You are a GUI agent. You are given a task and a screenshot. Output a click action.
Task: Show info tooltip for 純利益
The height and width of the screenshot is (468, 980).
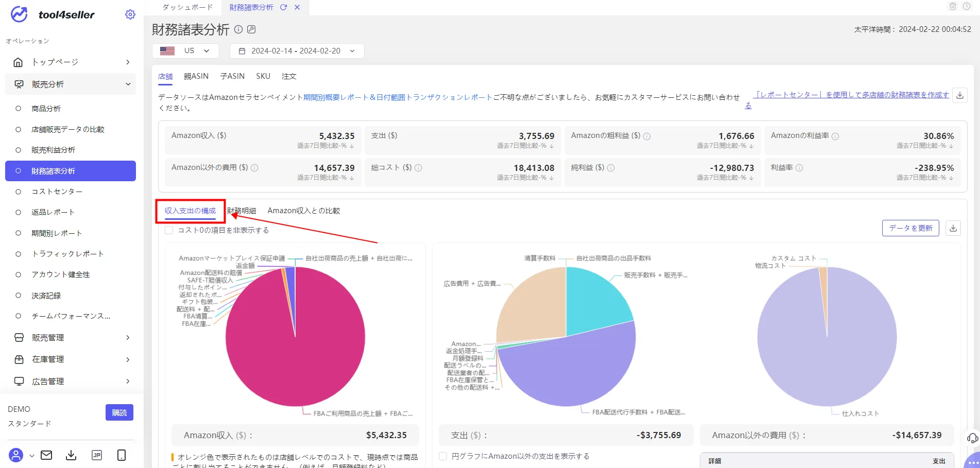[x=611, y=168]
